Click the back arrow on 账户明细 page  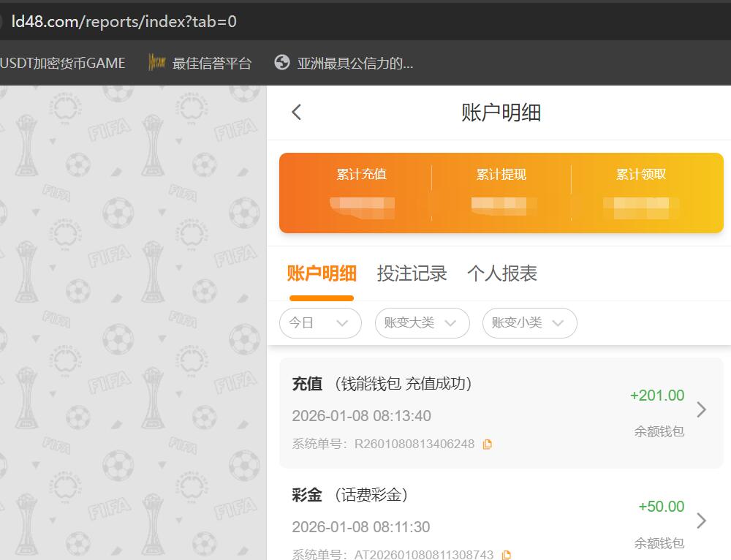click(x=296, y=113)
